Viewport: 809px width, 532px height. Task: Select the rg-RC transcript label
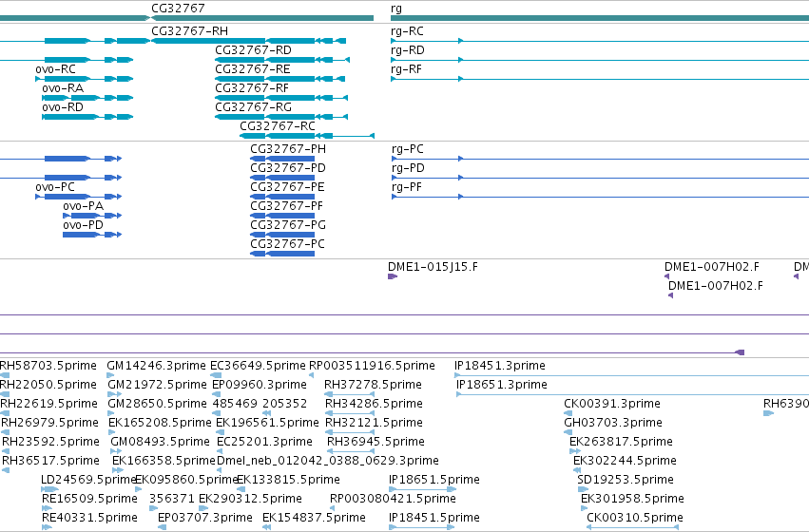tap(407, 31)
